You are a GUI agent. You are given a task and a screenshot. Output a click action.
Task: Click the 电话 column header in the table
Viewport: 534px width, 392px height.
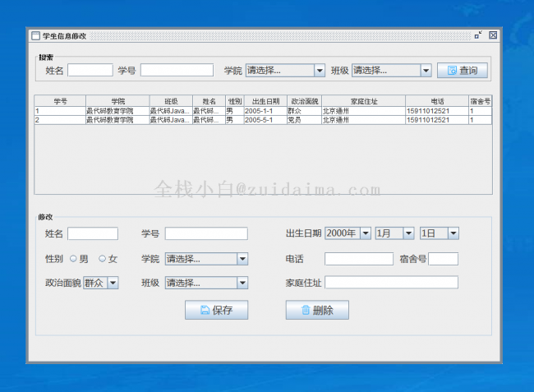436,101
